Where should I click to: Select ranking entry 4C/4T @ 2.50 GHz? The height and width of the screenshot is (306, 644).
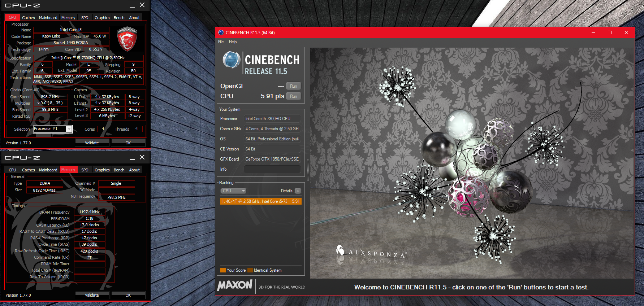(x=260, y=201)
